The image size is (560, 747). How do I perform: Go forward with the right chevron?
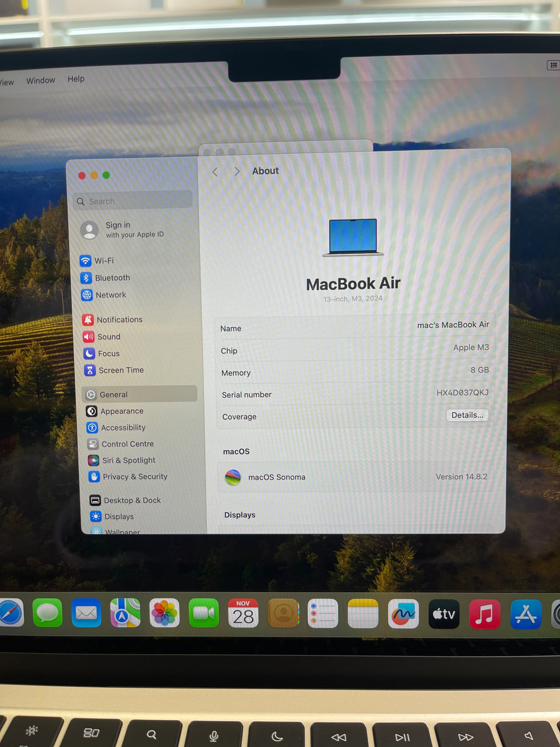(x=237, y=172)
